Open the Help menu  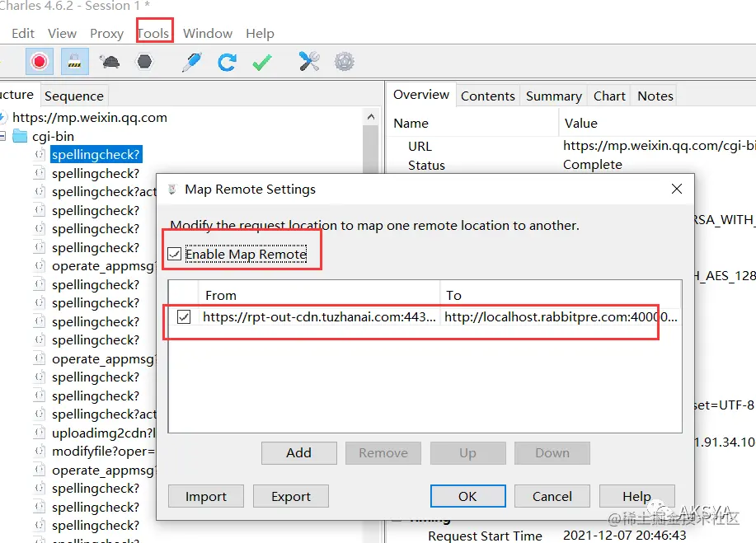[x=260, y=33]
